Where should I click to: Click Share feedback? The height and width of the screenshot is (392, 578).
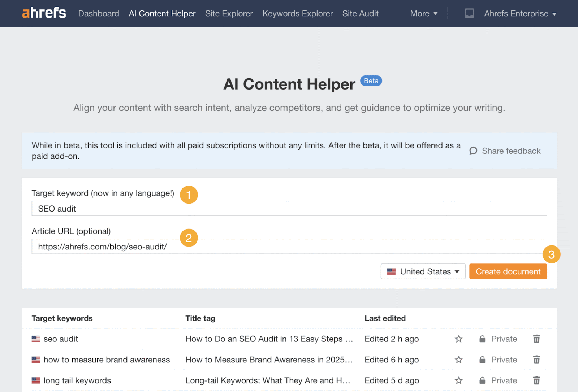pos(510,151)
